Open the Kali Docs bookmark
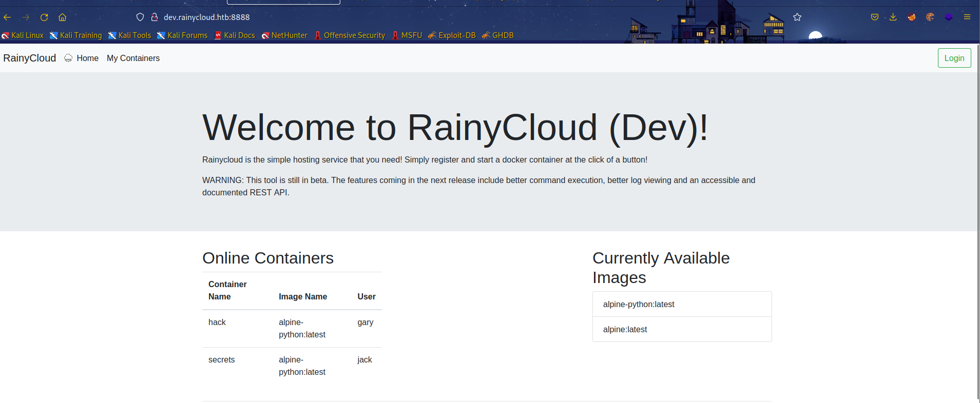Image resolution: width=980 pixels, height=403 pixels. point(235,35)
